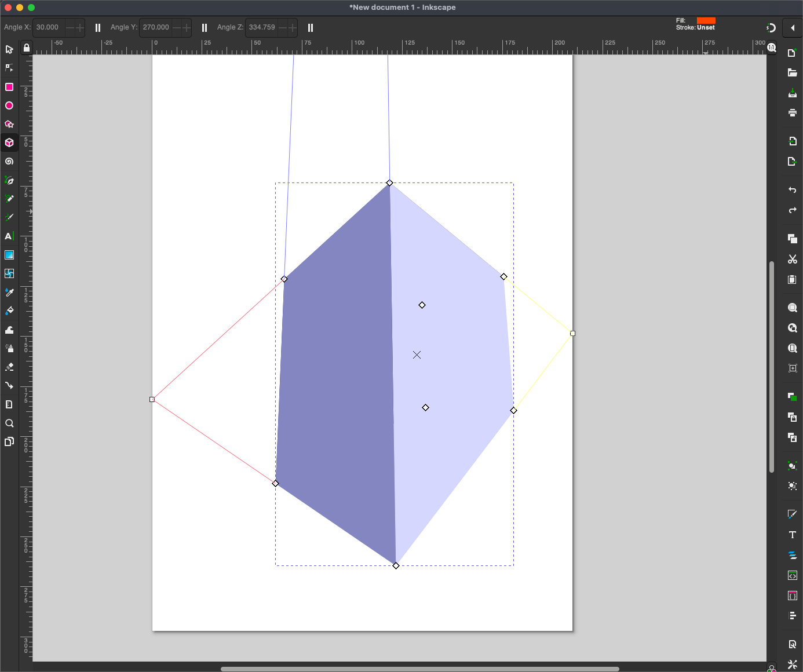Decrease Angle X with minus button
Image resolution: width=803 pixels, height=672 pixels.
[70, 28]
